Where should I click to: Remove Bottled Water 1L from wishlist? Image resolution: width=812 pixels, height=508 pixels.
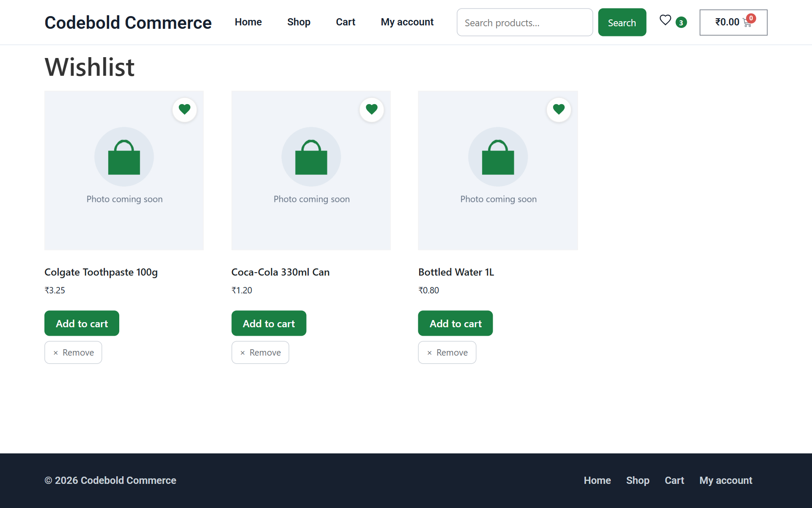pyautogui.click(x=447, y=353)
